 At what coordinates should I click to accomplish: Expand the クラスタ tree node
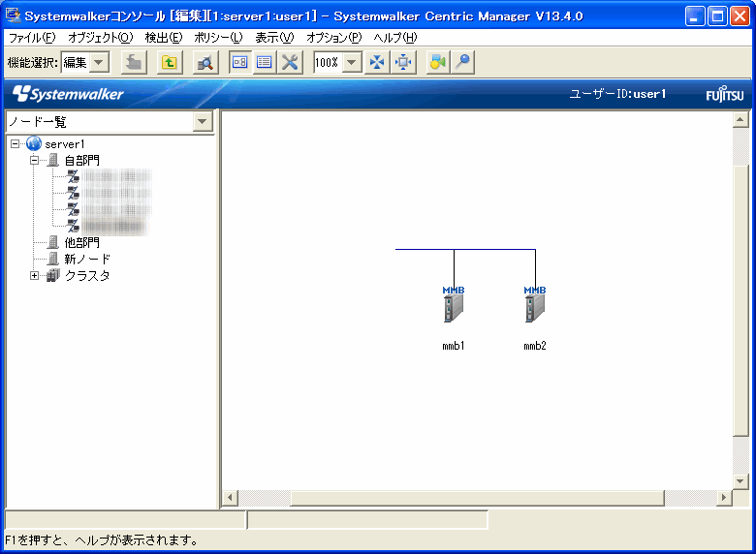[34, 276]
